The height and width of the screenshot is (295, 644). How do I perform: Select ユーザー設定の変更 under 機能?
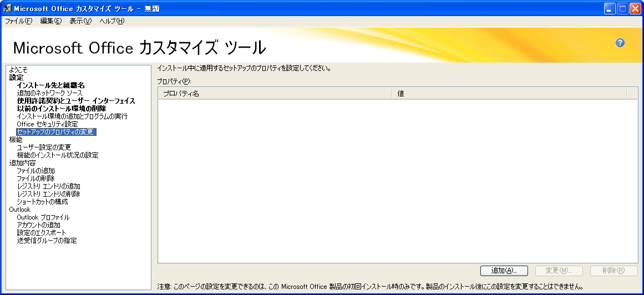44,147
